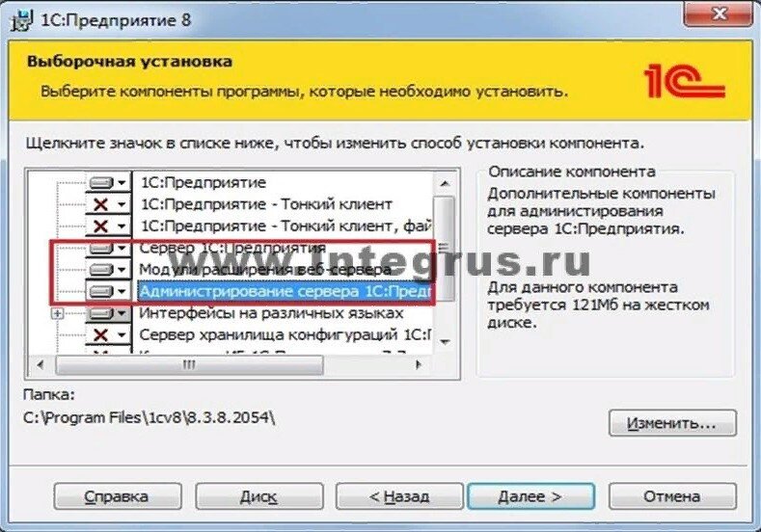The width and height of the screenshot is (761, 532).
Task: Open drive icon for Администрирование сервера
Action: click(x=101, y=291)
